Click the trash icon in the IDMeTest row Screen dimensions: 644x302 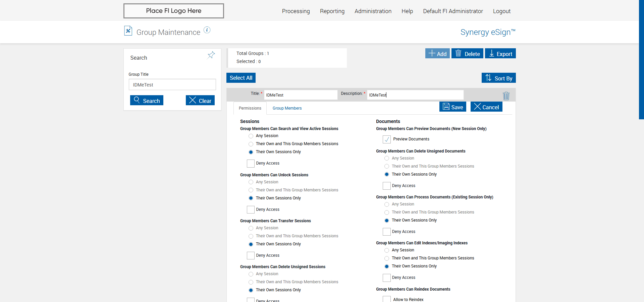coord(506,96)
